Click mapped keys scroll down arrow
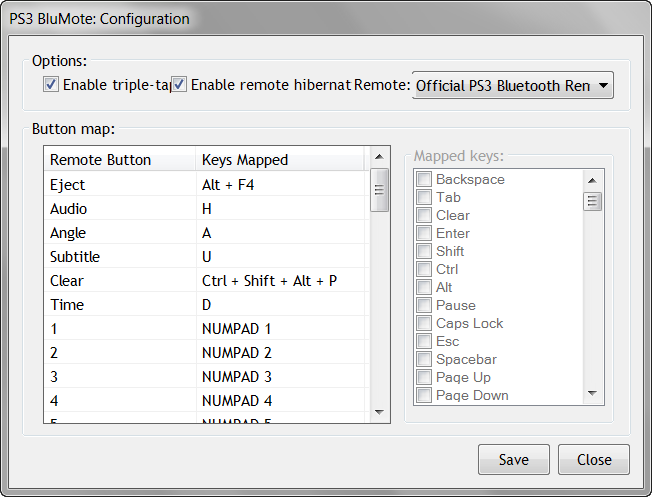This screenshot has height=497, width=652. click(593, 393)
